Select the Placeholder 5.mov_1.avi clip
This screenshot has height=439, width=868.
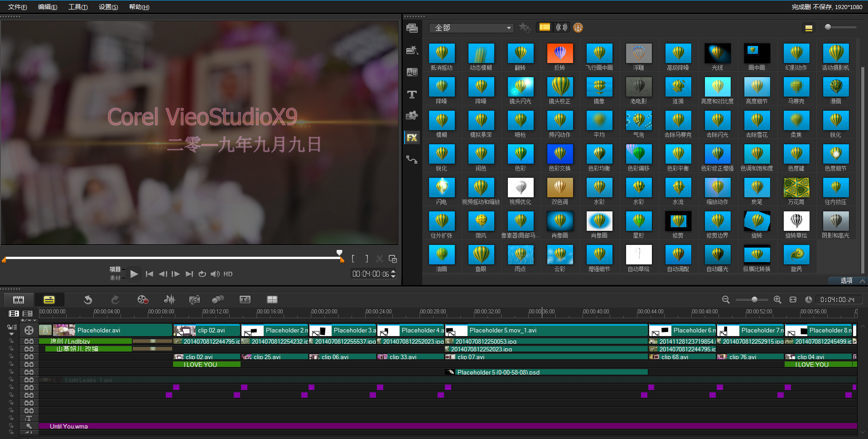pos(547,330)
